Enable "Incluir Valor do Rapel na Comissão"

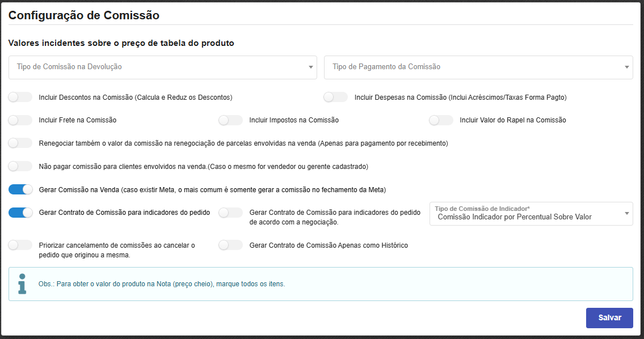point(441,120)
